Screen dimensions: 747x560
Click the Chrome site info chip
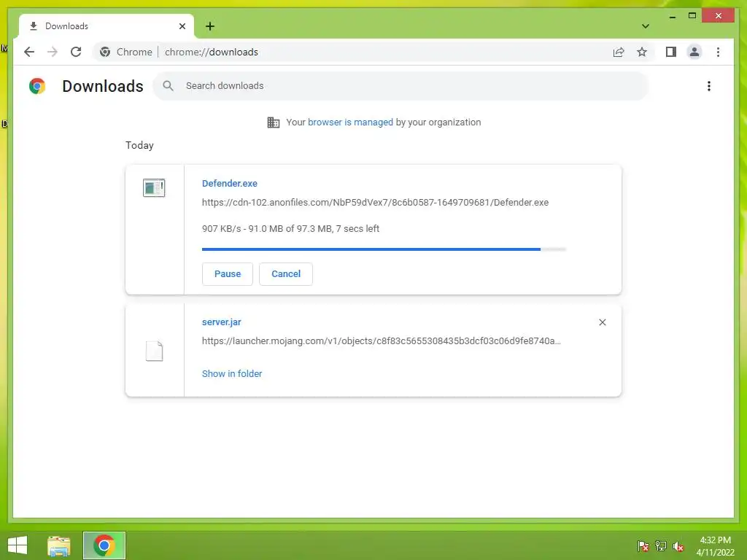tap(126, 52)
